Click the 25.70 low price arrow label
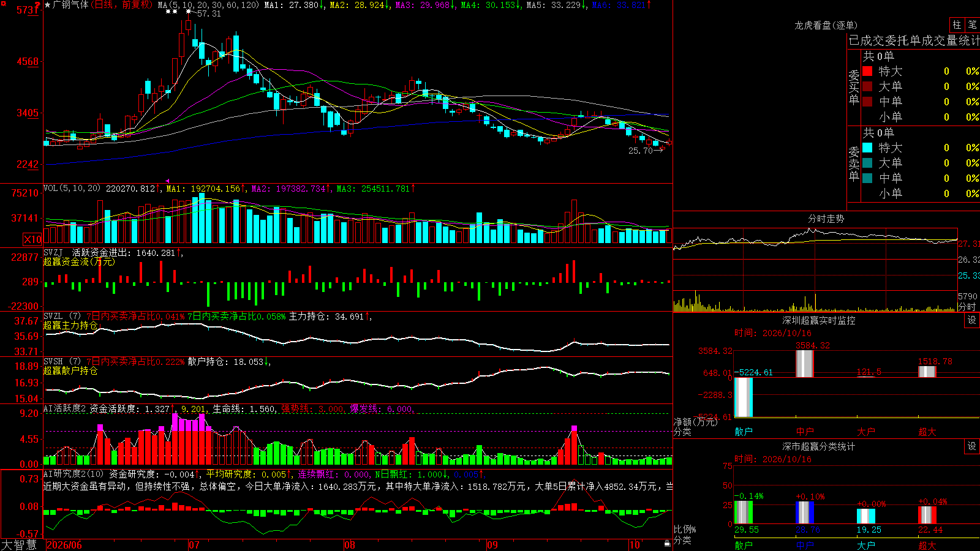The height and width of the screenshot is (551, 980). click(x=646, y=151)
